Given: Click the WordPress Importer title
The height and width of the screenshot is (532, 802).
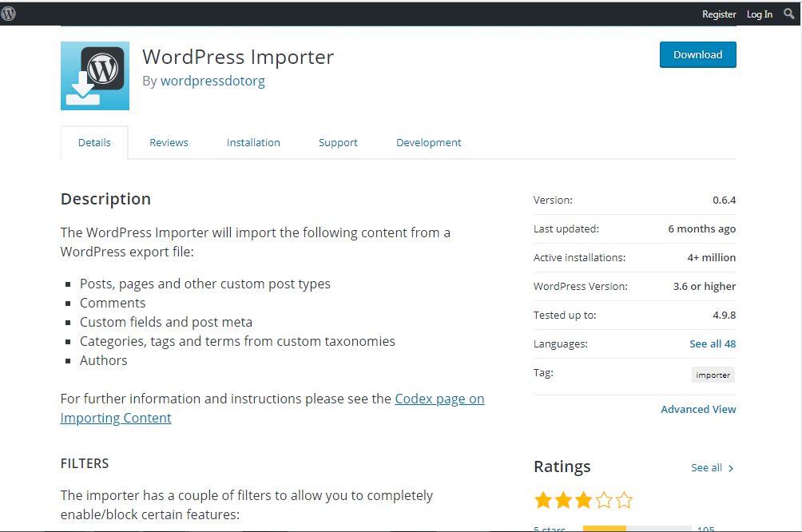Looking at the screenshot, I should 238,57.
